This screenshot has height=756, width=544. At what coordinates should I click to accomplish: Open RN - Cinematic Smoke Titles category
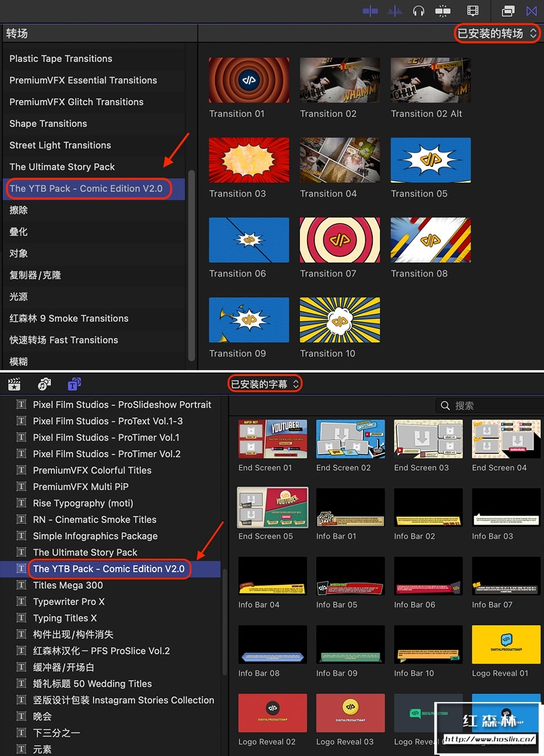[x=95, y=520]
